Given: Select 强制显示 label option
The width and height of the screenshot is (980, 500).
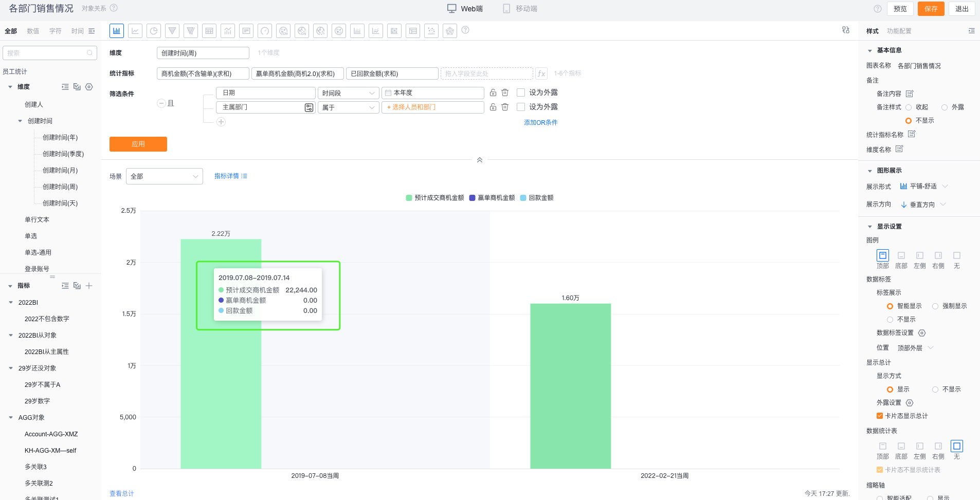Looking at the screenshot, I should point(935,306).
